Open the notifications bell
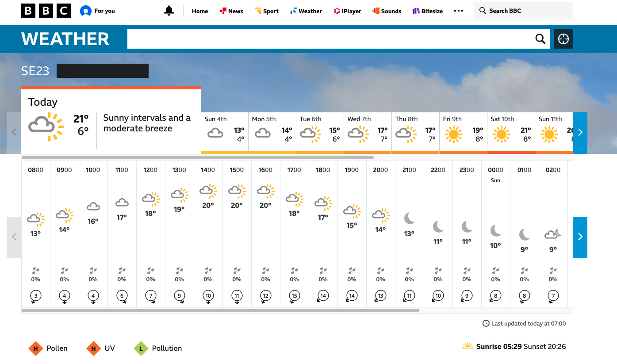The width and height of the screenshot is (617, 364). [x=169, y=11]
